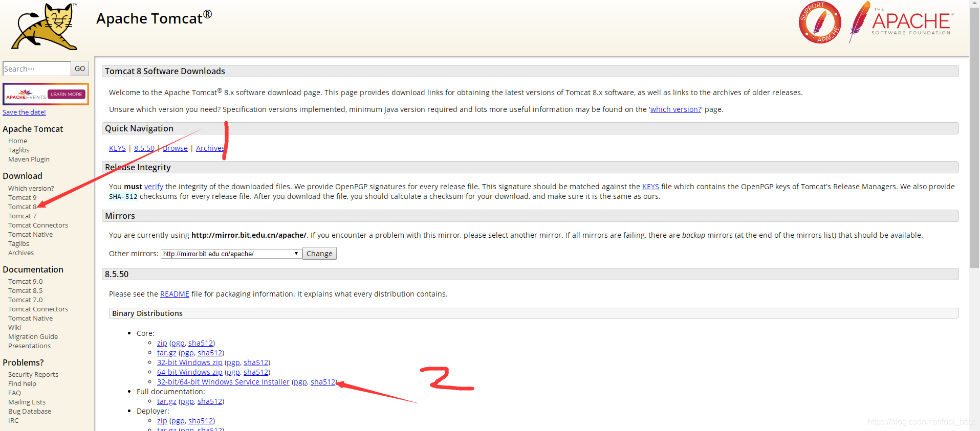
Task: Open Archives in Quick Navigation
Action: [x=210, y=148]
